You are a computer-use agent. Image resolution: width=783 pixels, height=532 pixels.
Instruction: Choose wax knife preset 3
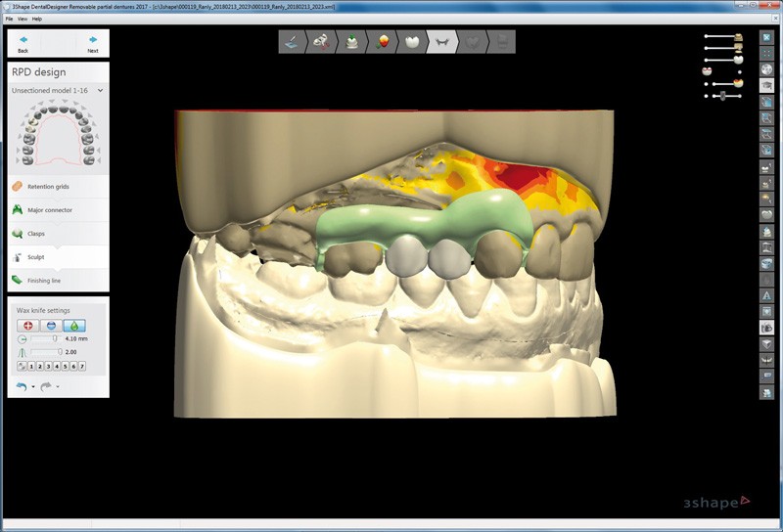click(48, 367)
